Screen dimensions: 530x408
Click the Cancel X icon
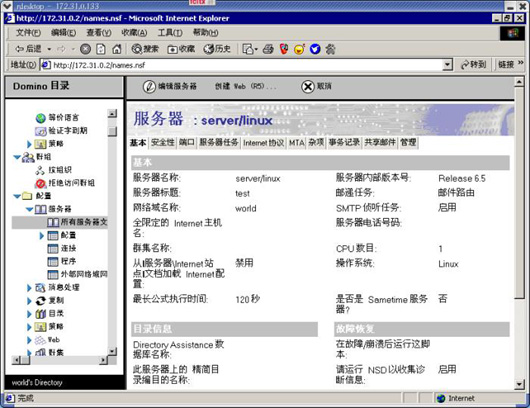[x=308, y=87]
